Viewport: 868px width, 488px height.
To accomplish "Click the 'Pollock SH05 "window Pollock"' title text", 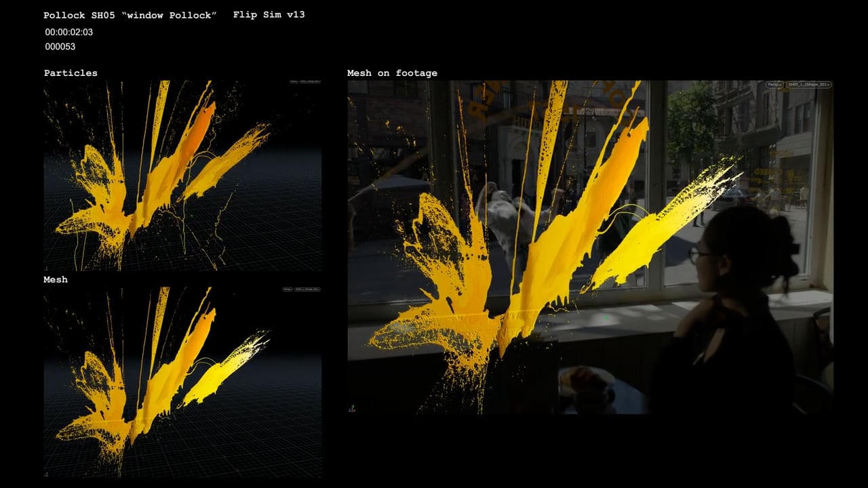I will point(130,15).
